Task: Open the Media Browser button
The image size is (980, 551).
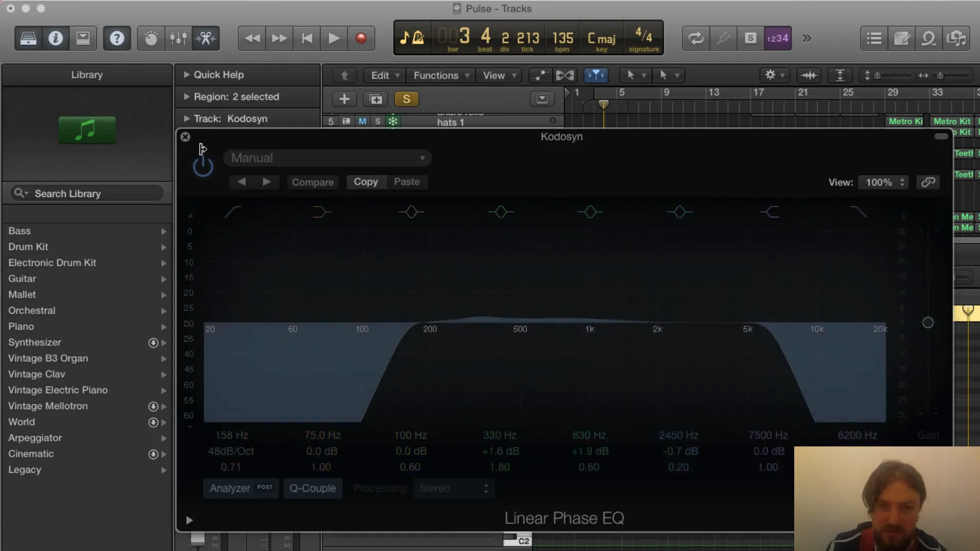Action: click(x=956, y=38)
